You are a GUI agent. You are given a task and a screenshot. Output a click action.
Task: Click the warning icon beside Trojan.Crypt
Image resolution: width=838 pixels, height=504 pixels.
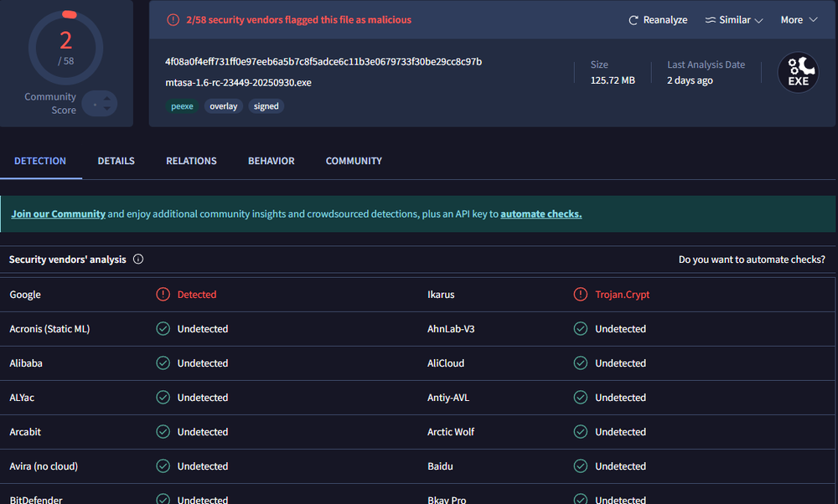click(x=581, y=294)
